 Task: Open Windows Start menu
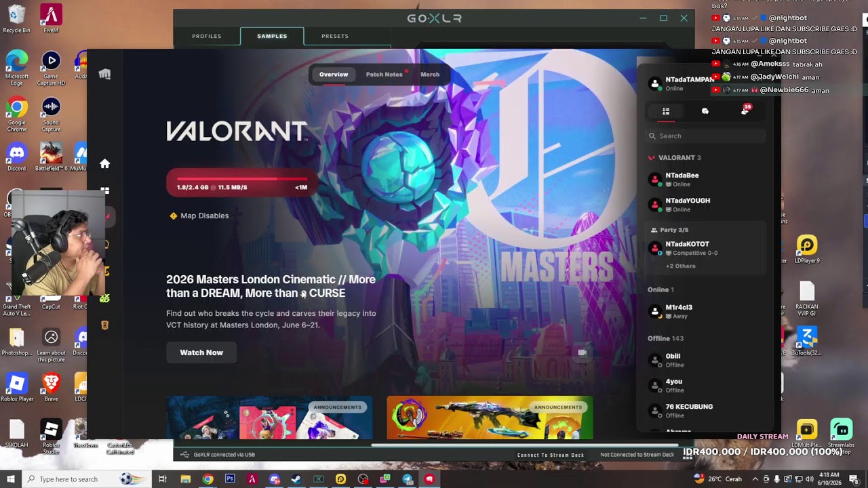click(x=11, y=479)
